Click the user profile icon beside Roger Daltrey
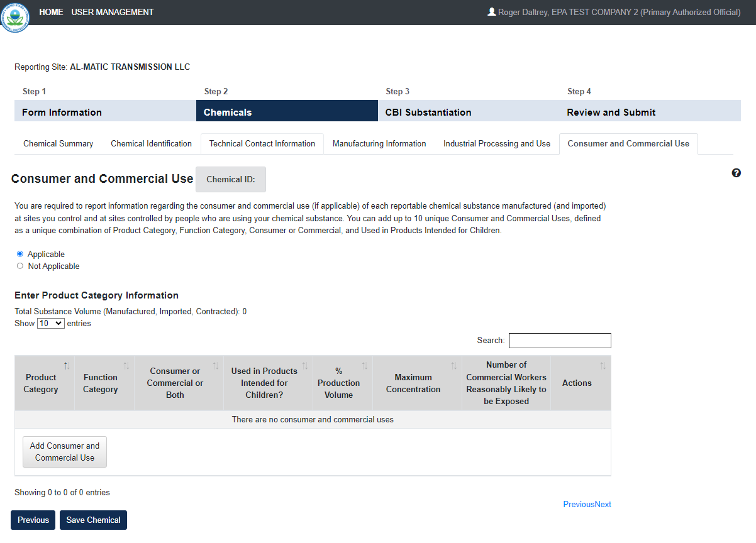756x543 pixels. tap(492, 12)
